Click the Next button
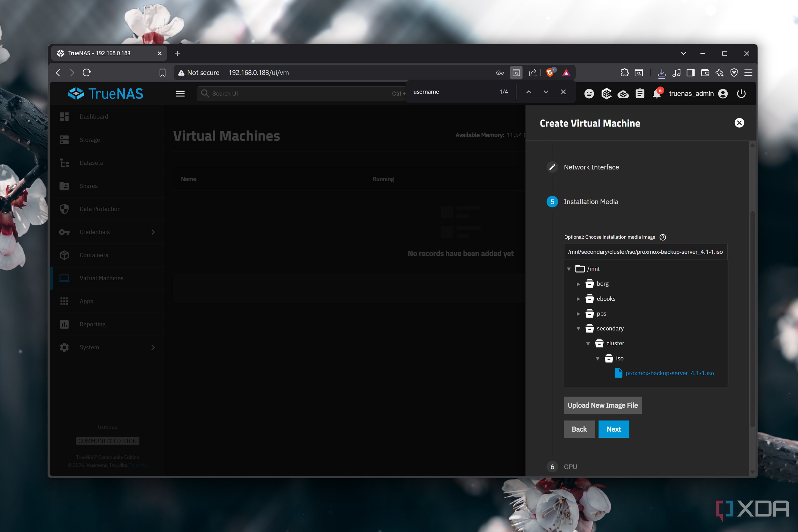Viewport: 798px width, 532px height. [613, 429]
